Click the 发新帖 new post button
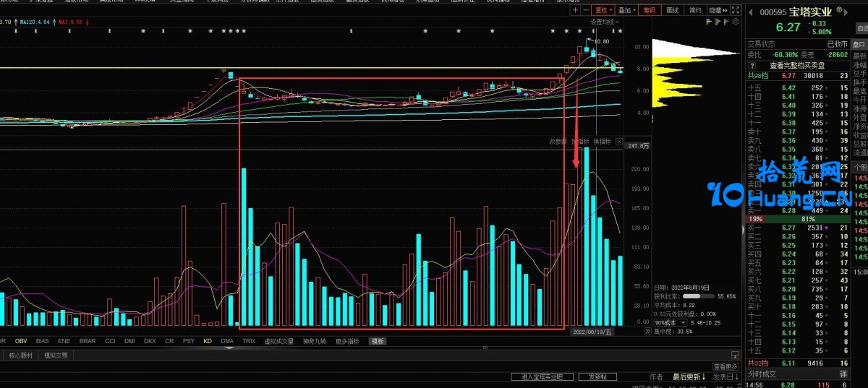The image size is (868, 388). (597, 377)
